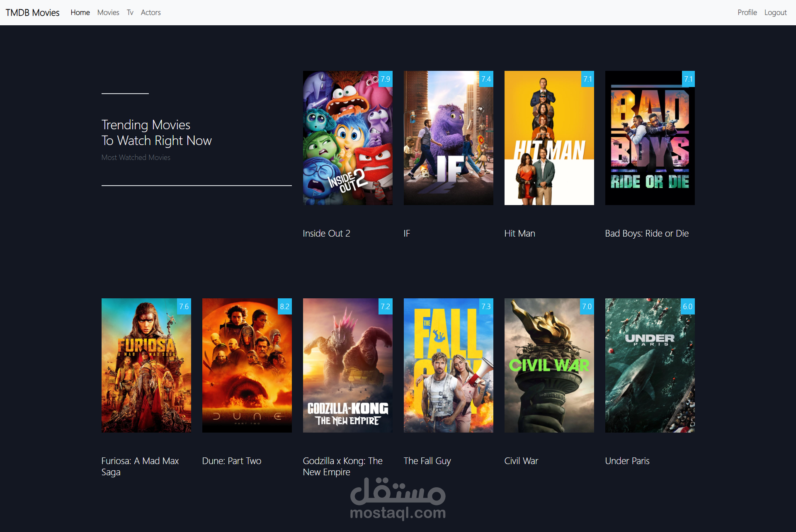This screenshot has width=796, height=532.
Task: Click the 7.6 rating badge
Action: pos(184,306)
